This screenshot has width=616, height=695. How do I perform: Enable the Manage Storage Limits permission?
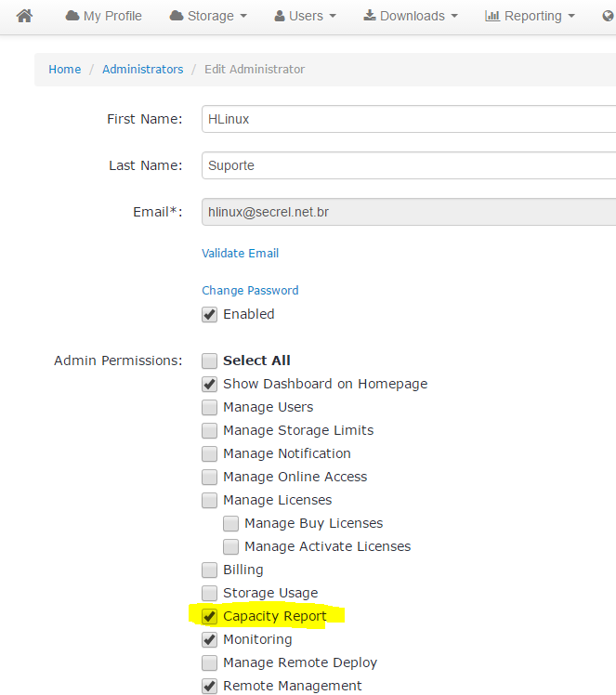(210, 430)
